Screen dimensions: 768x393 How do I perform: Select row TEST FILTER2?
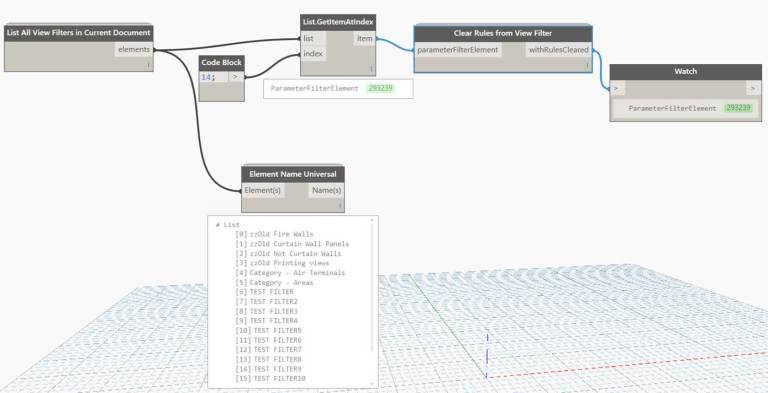[x=266, y=301]
